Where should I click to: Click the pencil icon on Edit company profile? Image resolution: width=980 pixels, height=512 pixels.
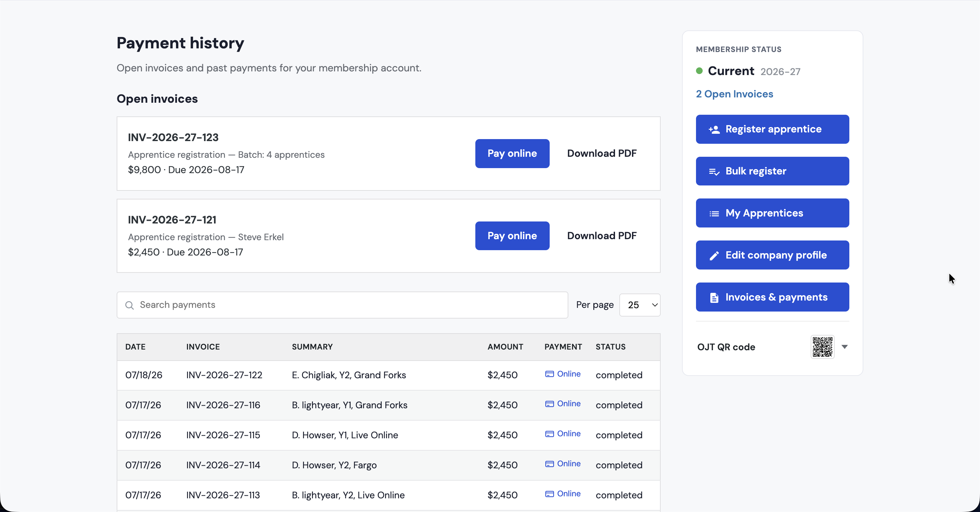coord(714,255)
